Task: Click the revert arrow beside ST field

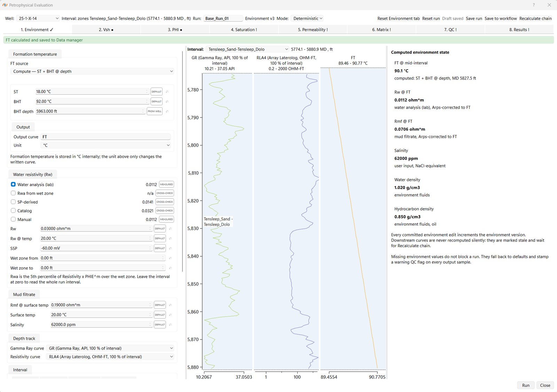Action: [167, 92]
